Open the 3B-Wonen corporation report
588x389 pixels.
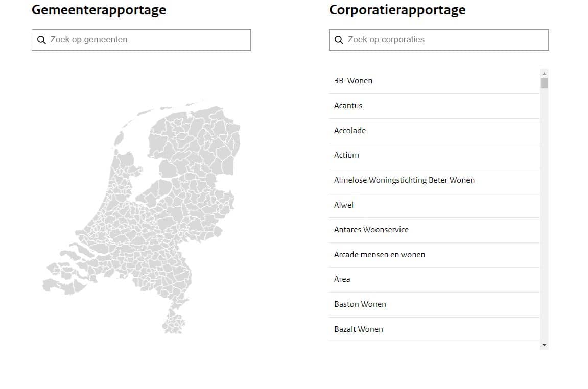click(x=353, y=81)
